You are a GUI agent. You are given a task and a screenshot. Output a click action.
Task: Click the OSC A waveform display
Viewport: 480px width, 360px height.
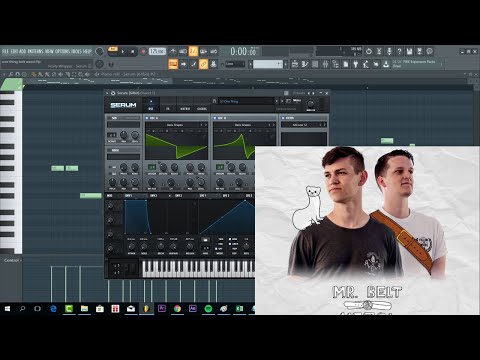(176, 145)
